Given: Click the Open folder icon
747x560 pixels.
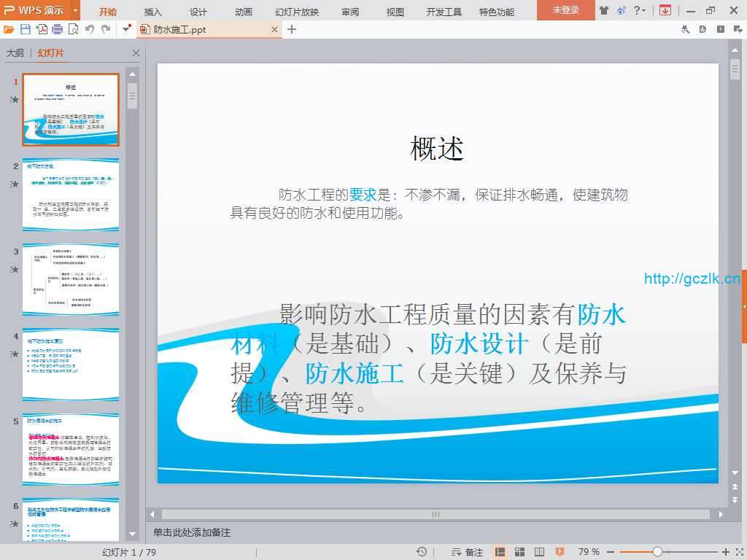Looking at the screenshot, I should point(9,29).
